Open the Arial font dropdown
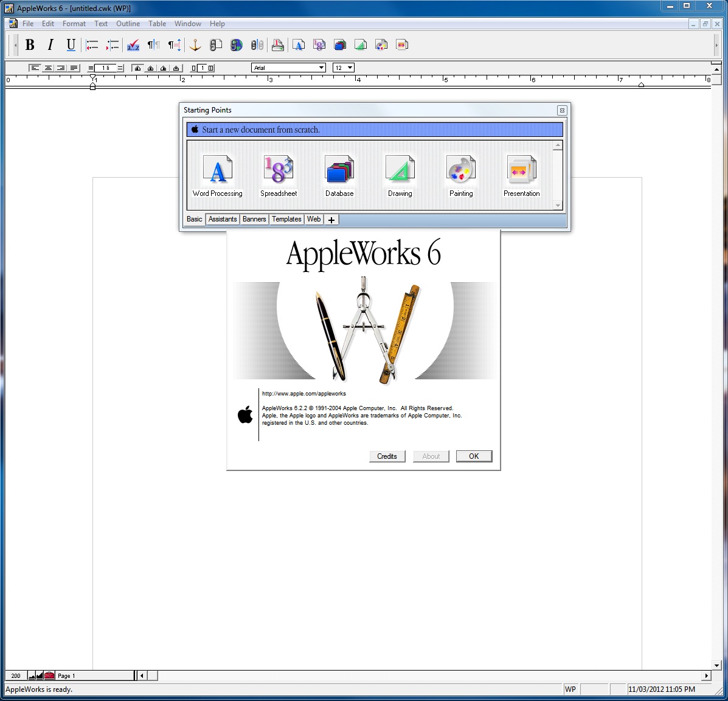This screenshot has width=728, height=701. [288, 68]
